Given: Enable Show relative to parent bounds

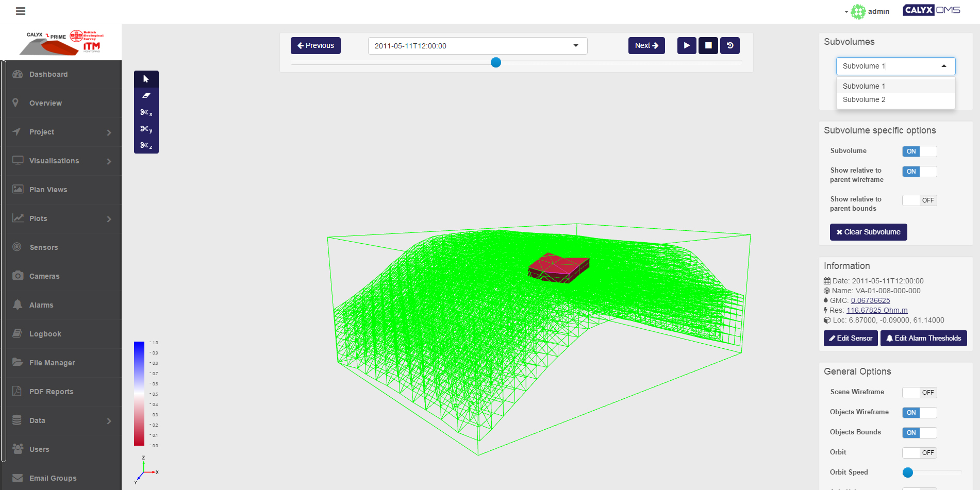Looking at the screenshot, I should coord(919,200).
